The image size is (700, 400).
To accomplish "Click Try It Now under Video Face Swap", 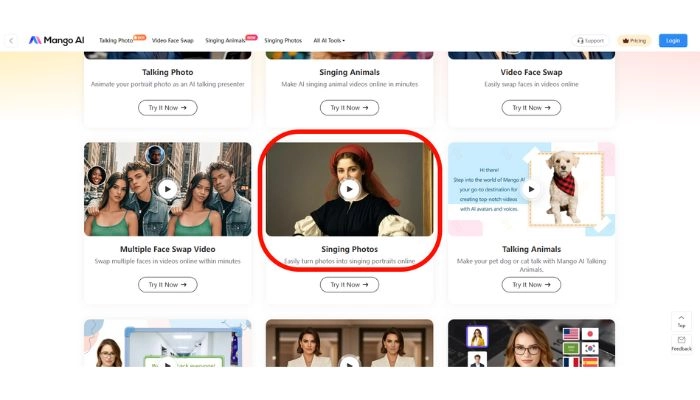I will coord(531,108).
